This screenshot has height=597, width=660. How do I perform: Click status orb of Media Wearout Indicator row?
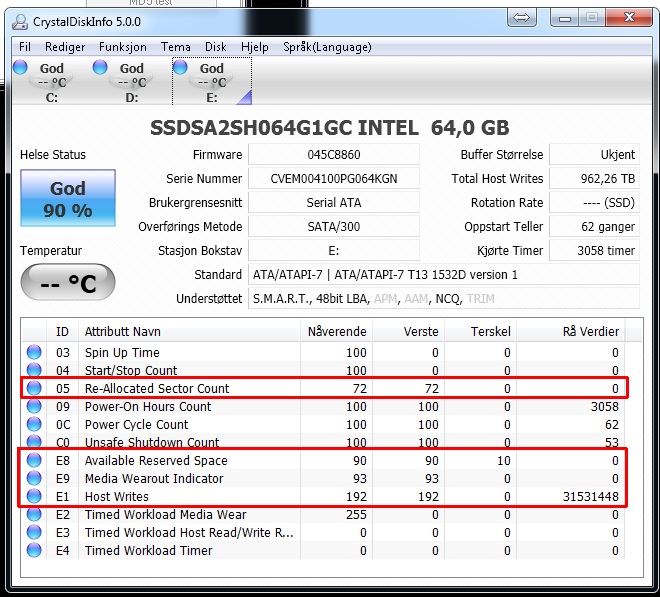[34, 478]
